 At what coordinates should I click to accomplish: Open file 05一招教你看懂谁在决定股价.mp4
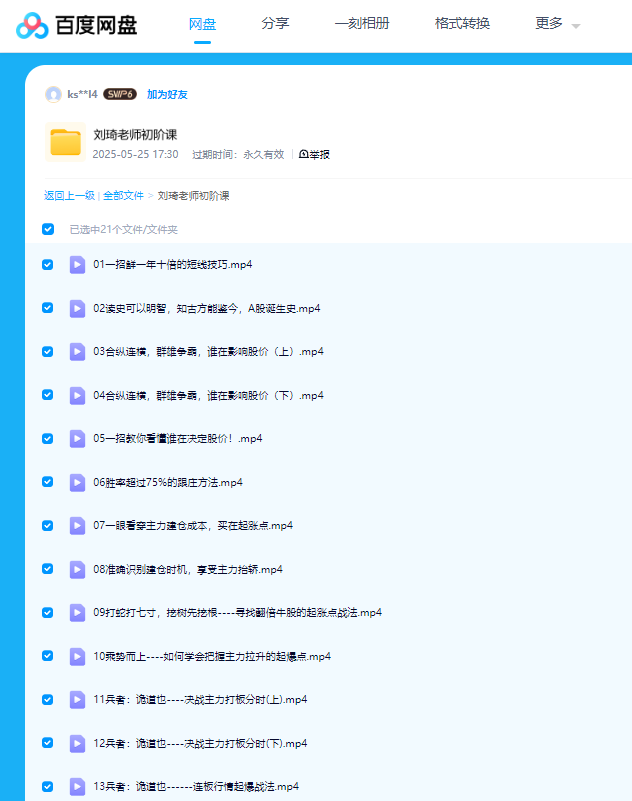click(x=177, y=439)
